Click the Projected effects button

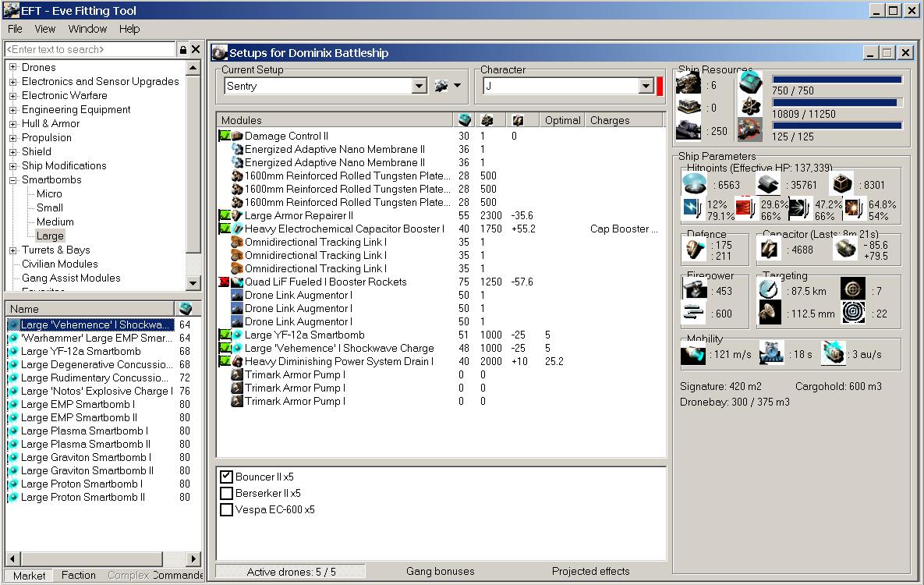(x=590, y=571)
